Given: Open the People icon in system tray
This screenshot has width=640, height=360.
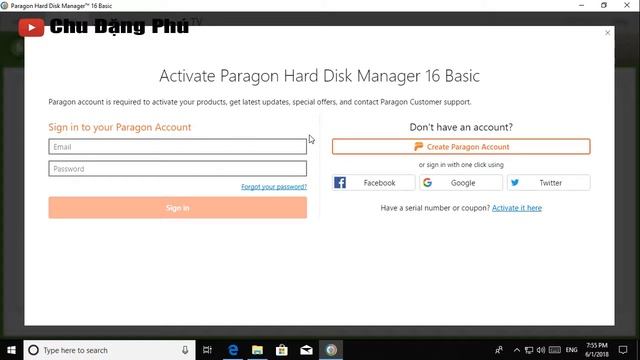Looking at the screenshot, I should point(499,350).
